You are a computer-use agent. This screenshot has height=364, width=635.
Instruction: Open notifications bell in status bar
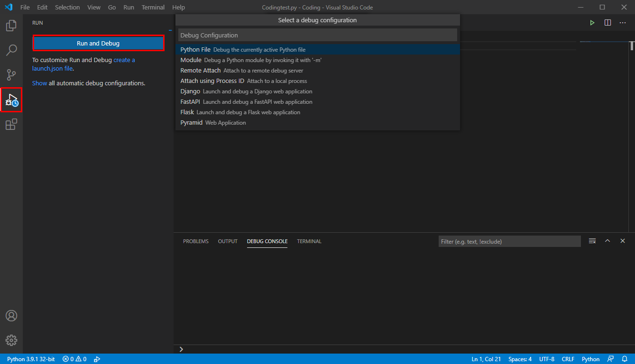(x=625, y=359)
